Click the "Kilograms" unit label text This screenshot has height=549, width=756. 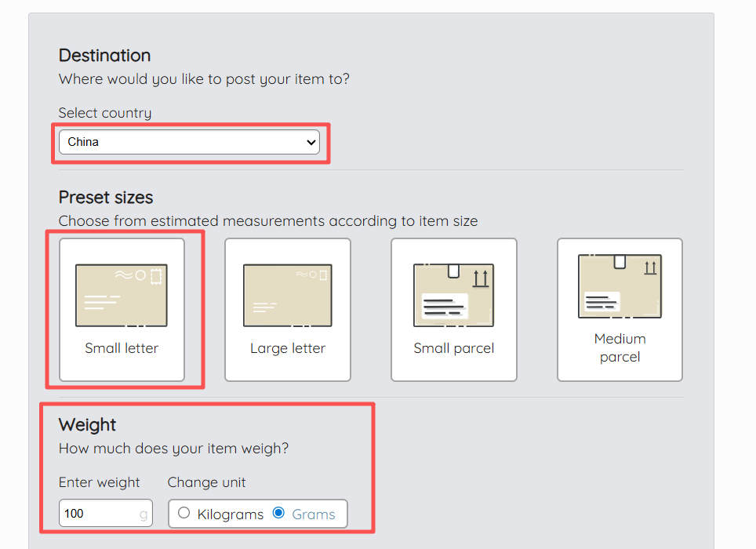[x=230, y=514]
